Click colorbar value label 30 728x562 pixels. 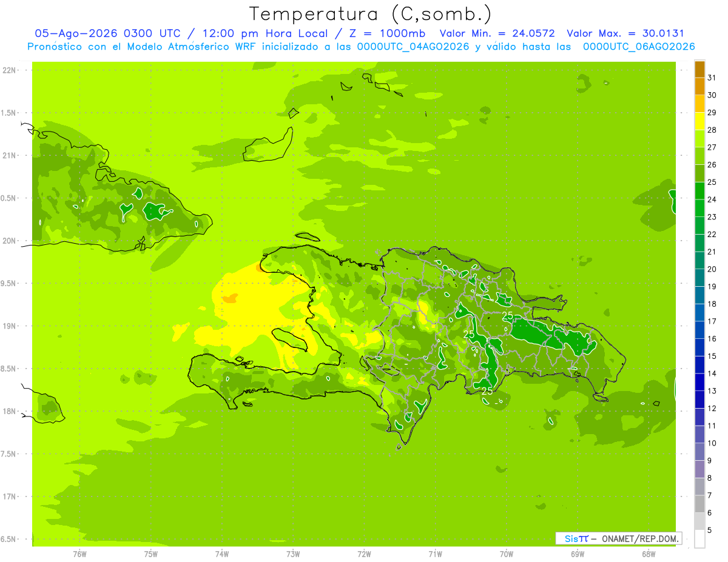coord(712,95)
